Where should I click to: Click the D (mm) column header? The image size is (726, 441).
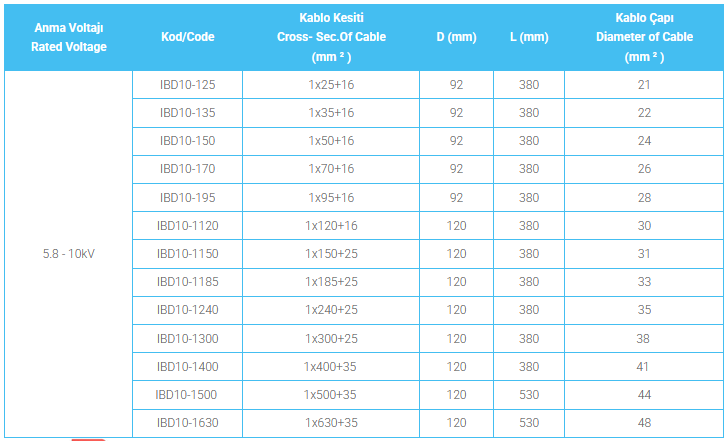[456, 37]
